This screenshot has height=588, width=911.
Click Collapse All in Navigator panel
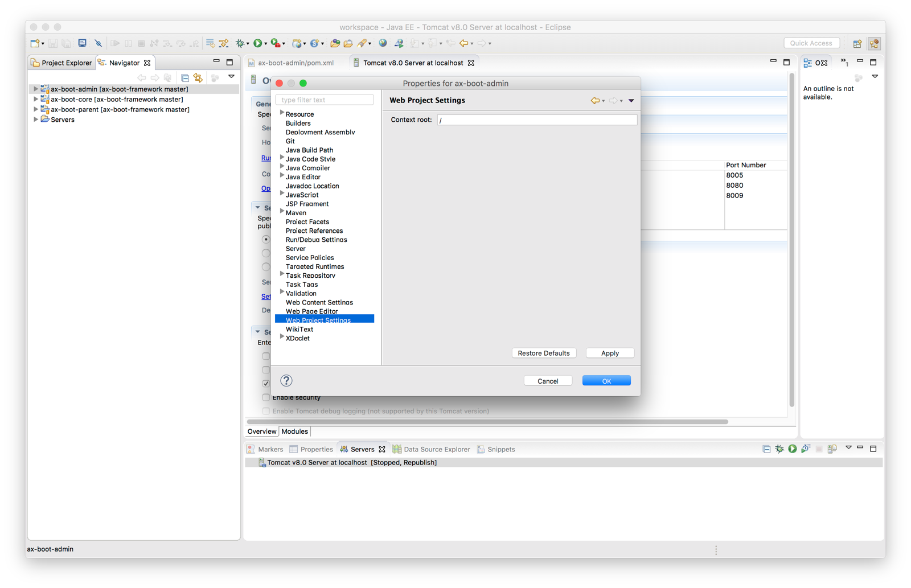(185, 77)
